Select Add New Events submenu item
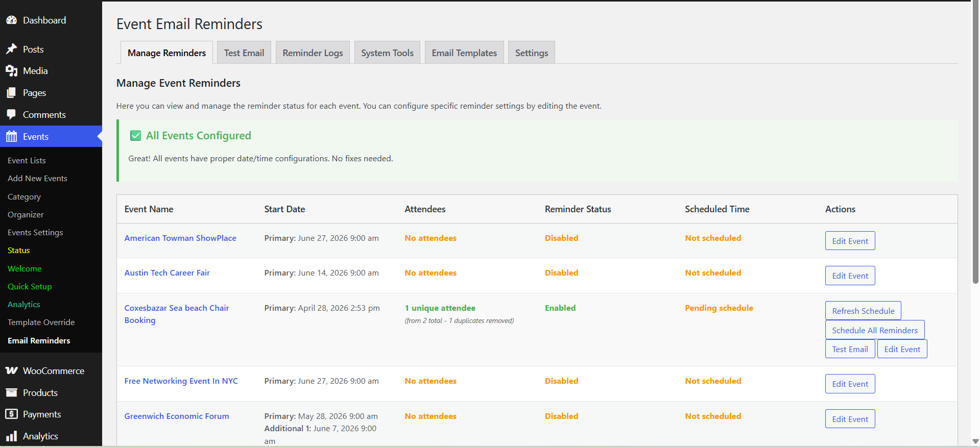 37,178
